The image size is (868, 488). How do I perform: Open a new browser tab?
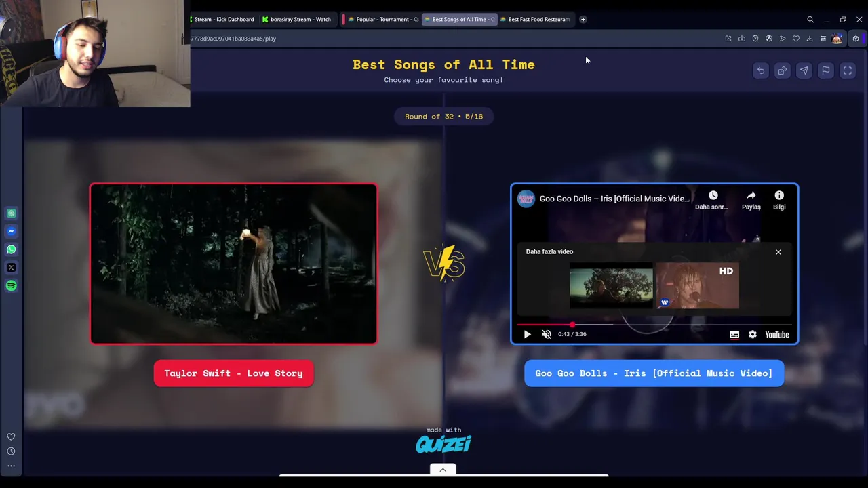tap(583, 20)
